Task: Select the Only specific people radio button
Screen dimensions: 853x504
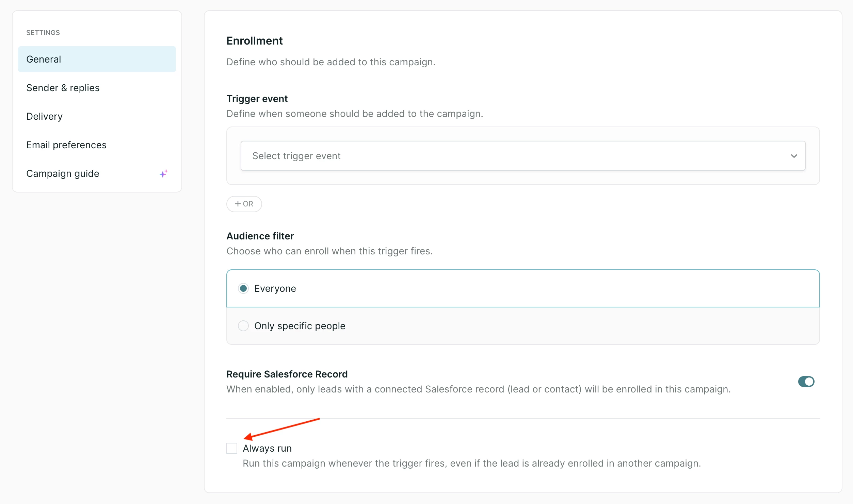Action: [x=243, y=326]
